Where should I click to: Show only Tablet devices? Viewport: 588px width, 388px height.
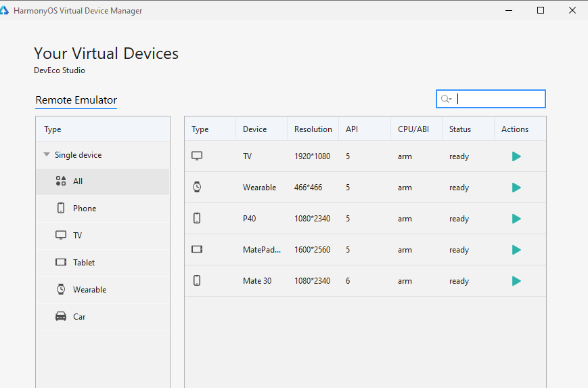84,263
